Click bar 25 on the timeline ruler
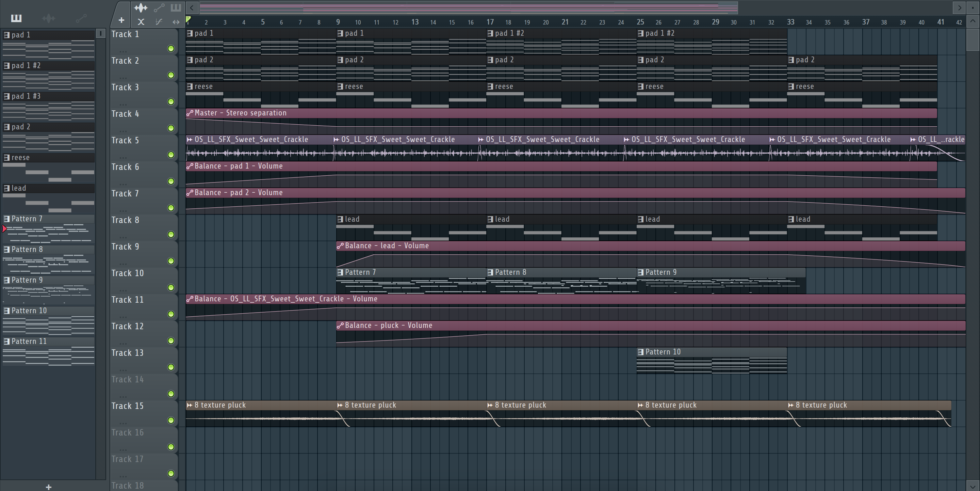The height and width of the screenshot is (491, 980). (x=640, y=22)
